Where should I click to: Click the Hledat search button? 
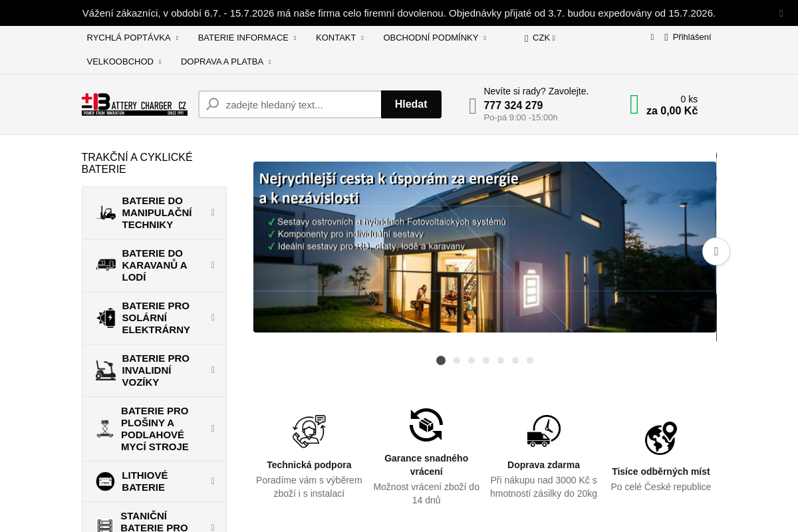click(411, 104)
